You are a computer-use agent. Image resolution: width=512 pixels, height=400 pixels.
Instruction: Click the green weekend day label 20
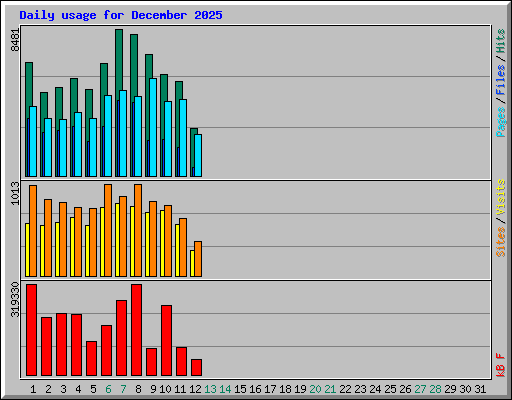[x=315, y=389]
